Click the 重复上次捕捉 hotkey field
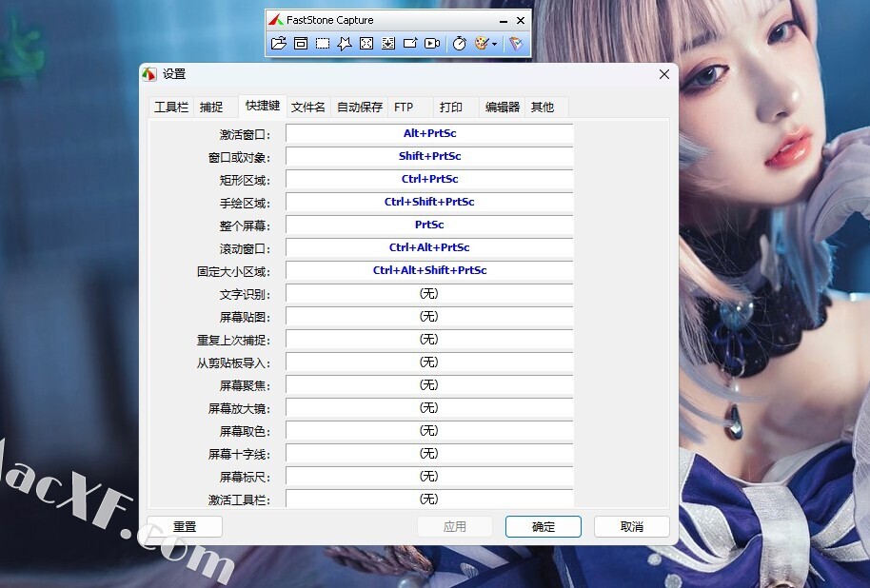The height and width of the screenshot is (588, 870). [x=429, y=339]
